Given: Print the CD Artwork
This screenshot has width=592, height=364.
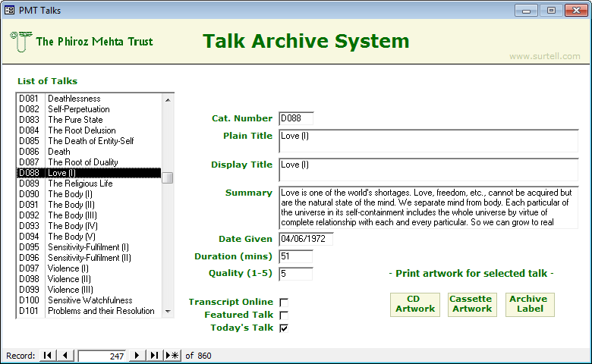Looking at the screenshot, I should point(415,304).
